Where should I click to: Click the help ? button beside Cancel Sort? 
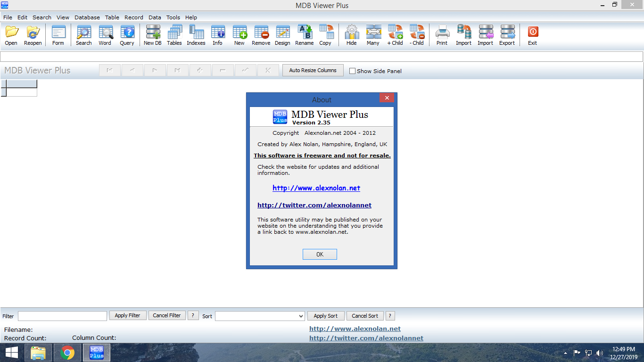[x=390, y=316]
